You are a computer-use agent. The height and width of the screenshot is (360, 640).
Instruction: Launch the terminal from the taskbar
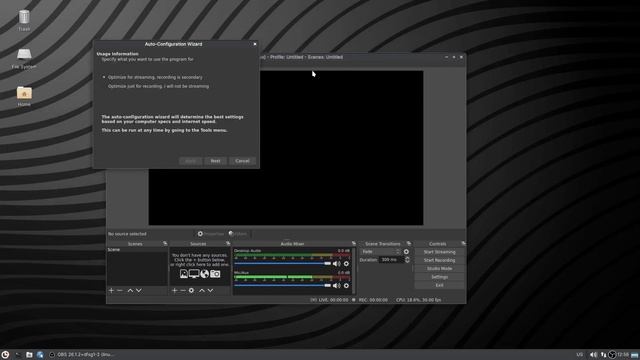[x=18, y=355]
